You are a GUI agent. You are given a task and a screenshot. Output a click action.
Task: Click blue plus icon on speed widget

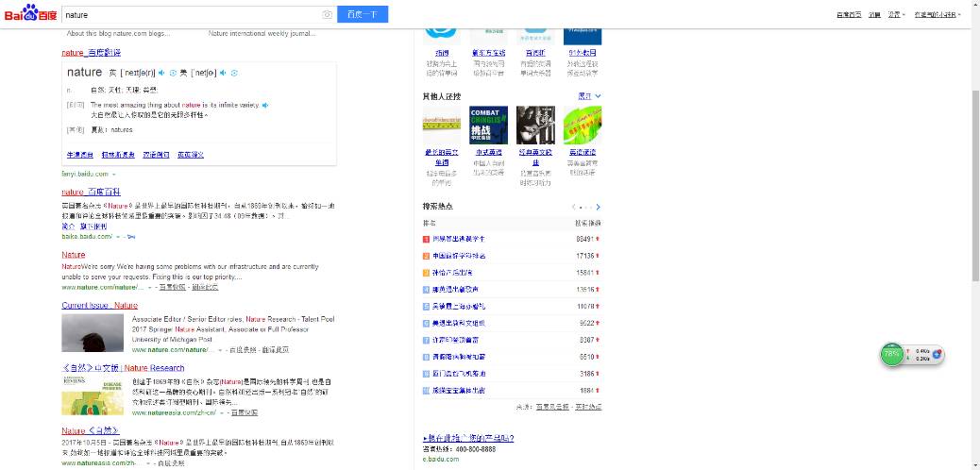937,354
